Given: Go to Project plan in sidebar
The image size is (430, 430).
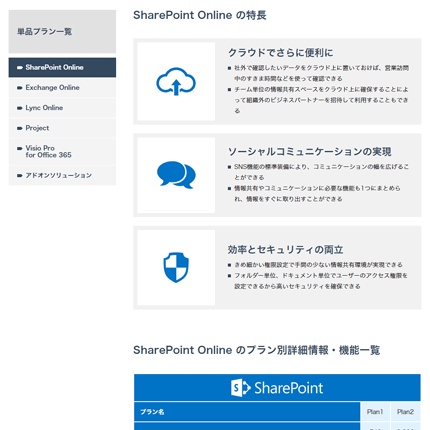Looking at the screenshot, I should click(x=62, y=128).
